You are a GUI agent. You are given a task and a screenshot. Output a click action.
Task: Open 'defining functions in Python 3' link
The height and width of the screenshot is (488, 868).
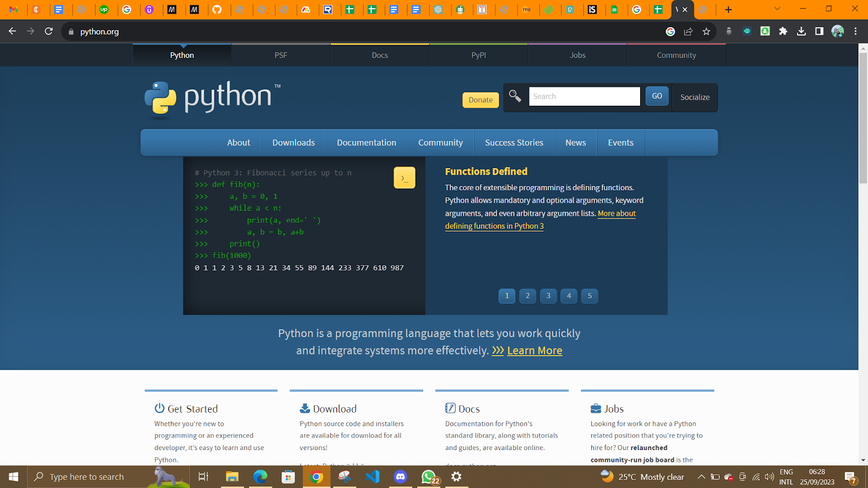click(494, 226)
